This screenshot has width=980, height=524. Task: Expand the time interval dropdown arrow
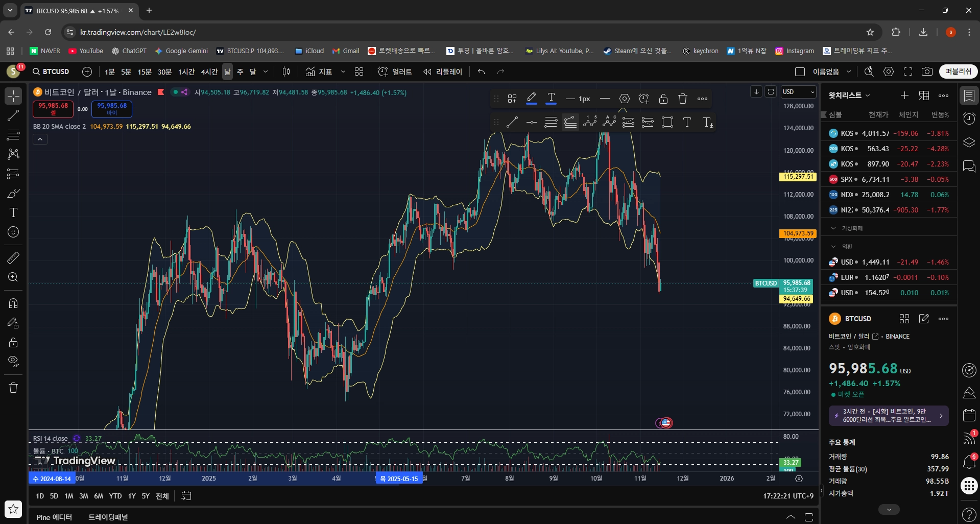coord(266,72)
